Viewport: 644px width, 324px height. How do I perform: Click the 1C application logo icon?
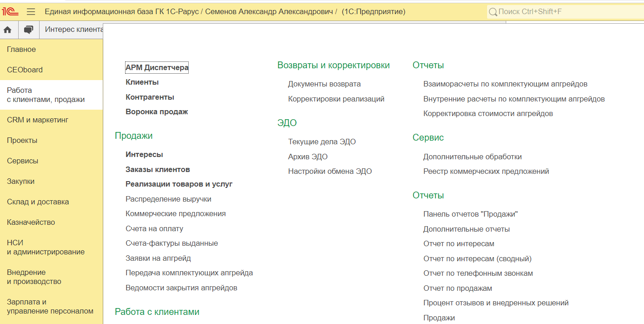click(x=10, y=11)
